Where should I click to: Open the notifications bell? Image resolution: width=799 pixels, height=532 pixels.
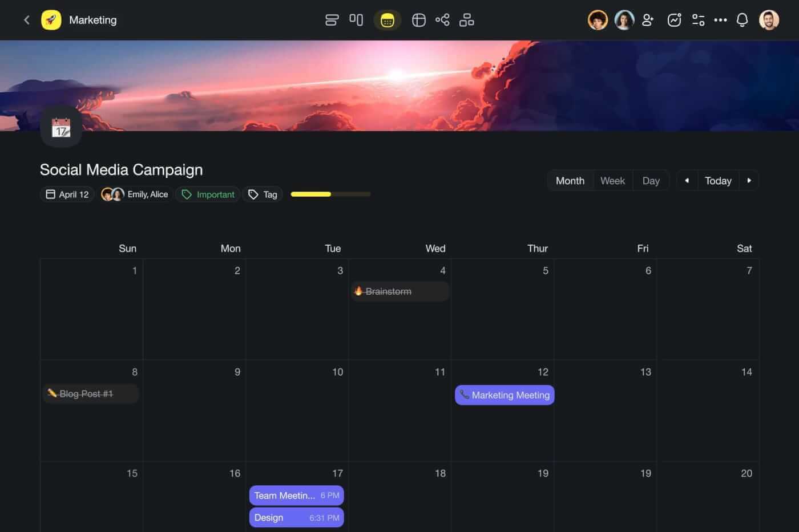(x=742, y=20)
